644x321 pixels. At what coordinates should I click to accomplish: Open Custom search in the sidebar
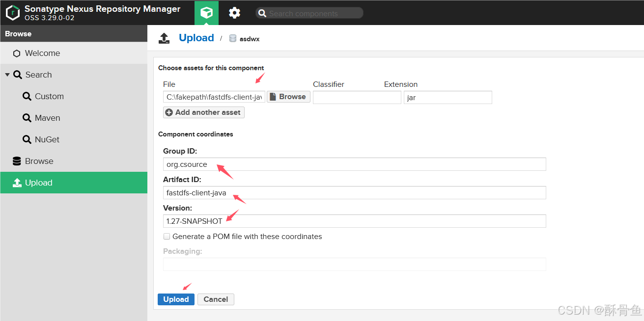point(74,96)
